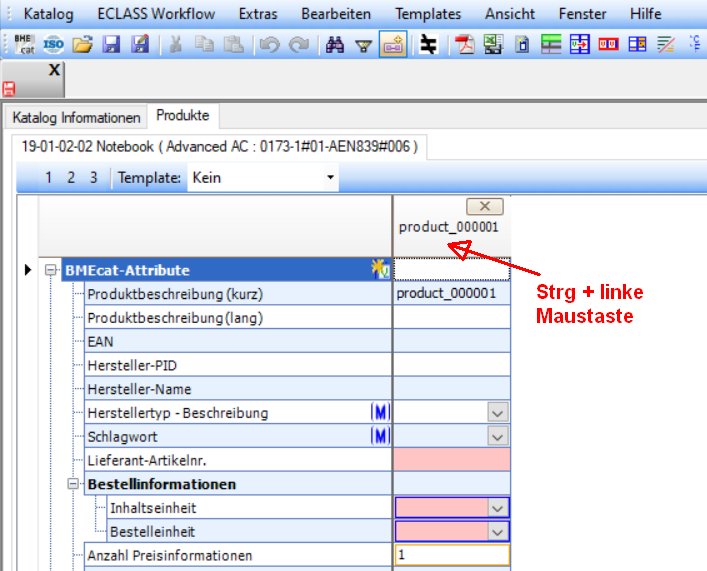Save using the first floppy disk icon
The width and height of the screenshot is (707, 571).
111,44
